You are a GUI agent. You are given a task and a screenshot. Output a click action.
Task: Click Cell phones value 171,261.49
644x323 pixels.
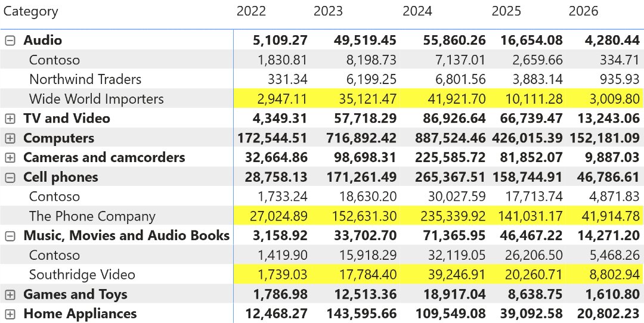point(362,178)
